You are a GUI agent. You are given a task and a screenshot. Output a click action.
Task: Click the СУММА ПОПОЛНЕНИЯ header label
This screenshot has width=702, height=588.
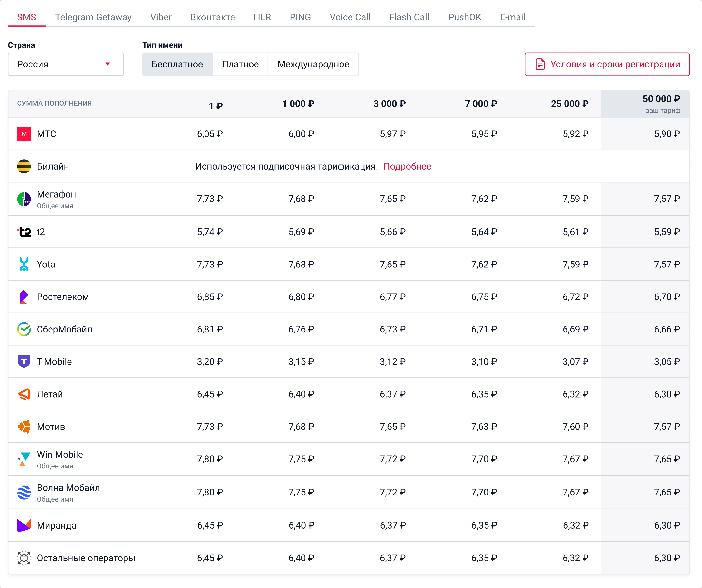(x=55, y=103)
